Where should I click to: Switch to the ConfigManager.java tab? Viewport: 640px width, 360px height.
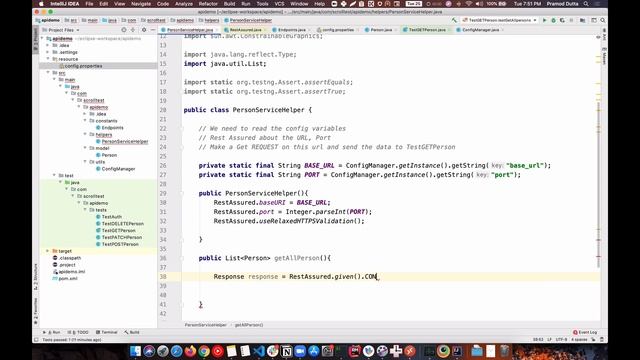click(x=480, y=30)
